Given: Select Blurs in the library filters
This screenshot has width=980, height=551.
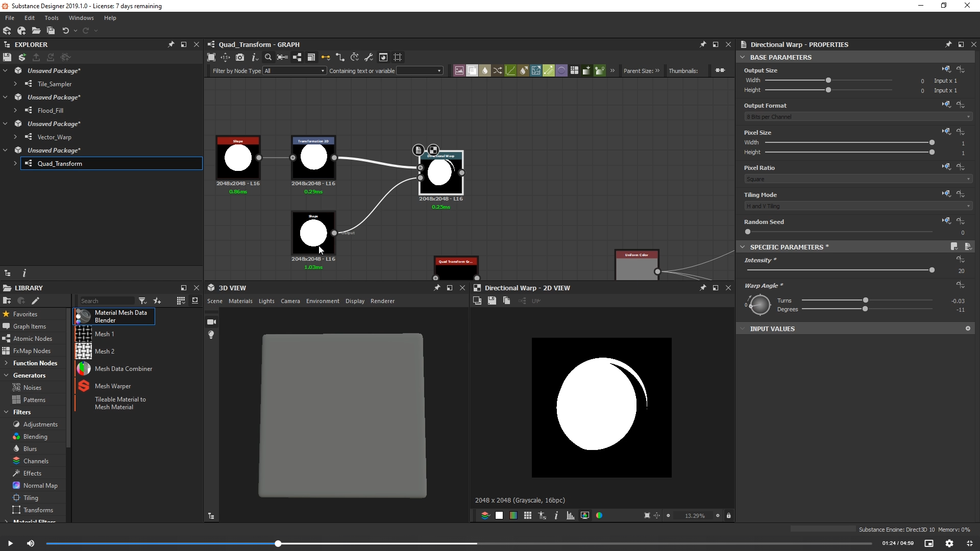Looking at the screenshot, I should click(x=30, y=449).
